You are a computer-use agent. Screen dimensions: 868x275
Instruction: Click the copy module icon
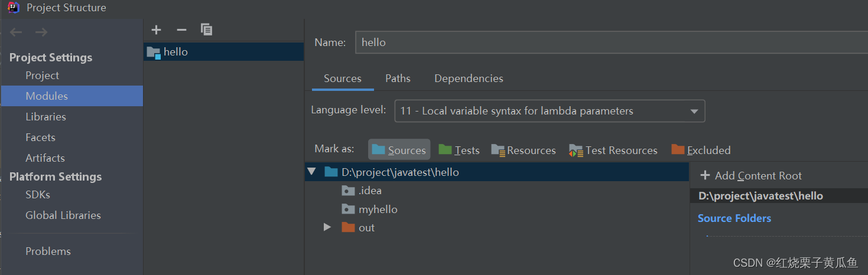(x=206, y=30)
